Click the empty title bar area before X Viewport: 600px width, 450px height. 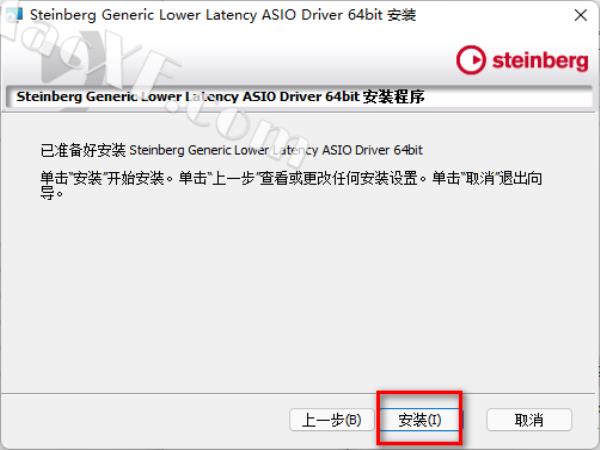coord(494,15)
